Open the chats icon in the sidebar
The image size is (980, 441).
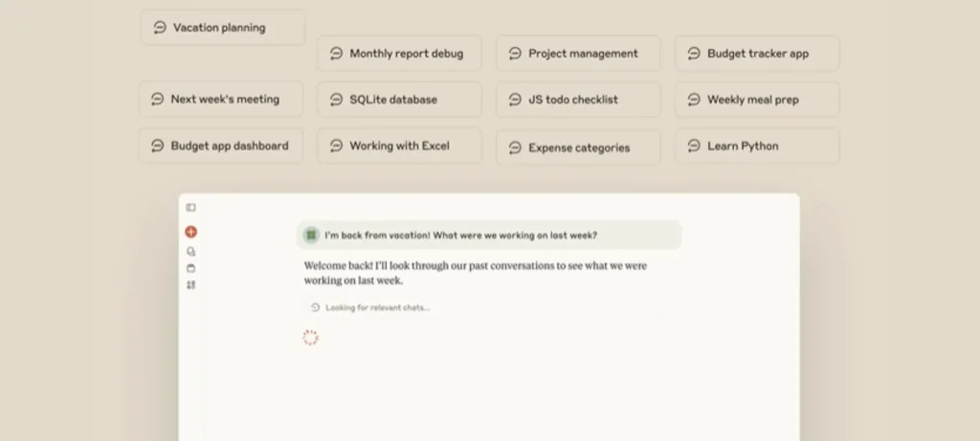(190, 252)
